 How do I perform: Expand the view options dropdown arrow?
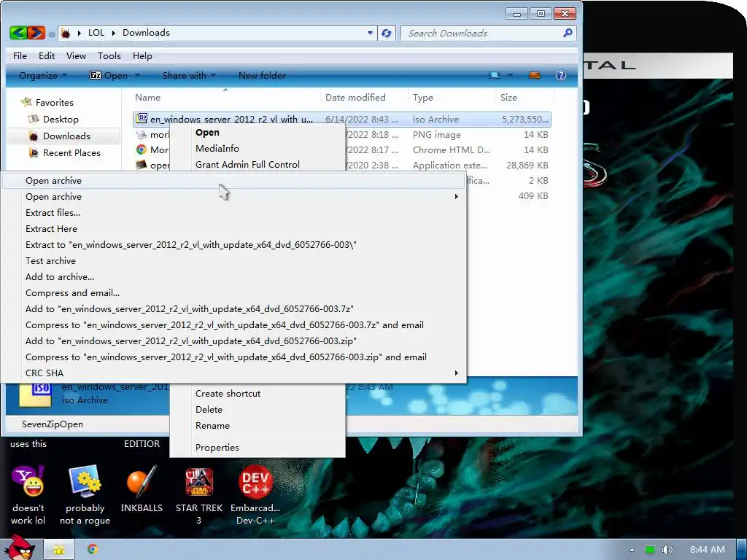pyautogui.click(x=510, y=75)
